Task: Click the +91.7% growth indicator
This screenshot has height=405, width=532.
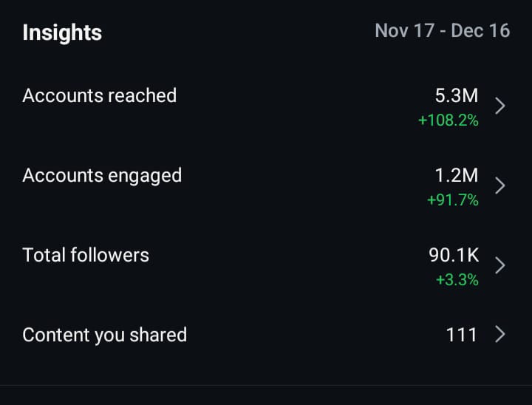Action: 452,200
